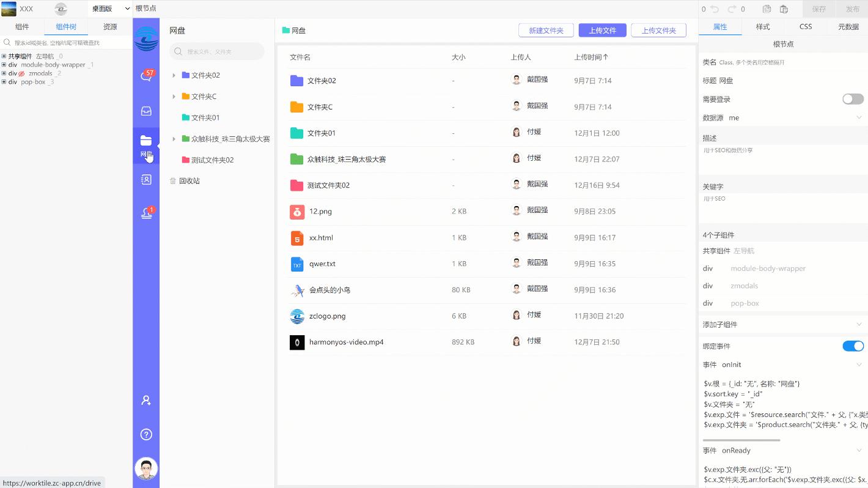868x488 pixels.
Task: Click the paste clipboard icon in toolbar
Action: click(x=784, y=9)
